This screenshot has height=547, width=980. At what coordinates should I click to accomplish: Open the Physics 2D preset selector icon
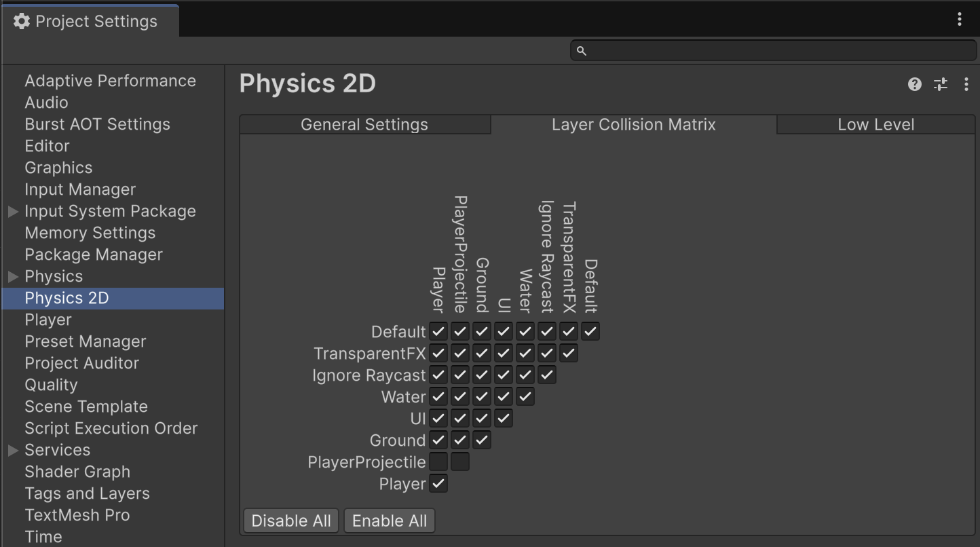(941, 84)
